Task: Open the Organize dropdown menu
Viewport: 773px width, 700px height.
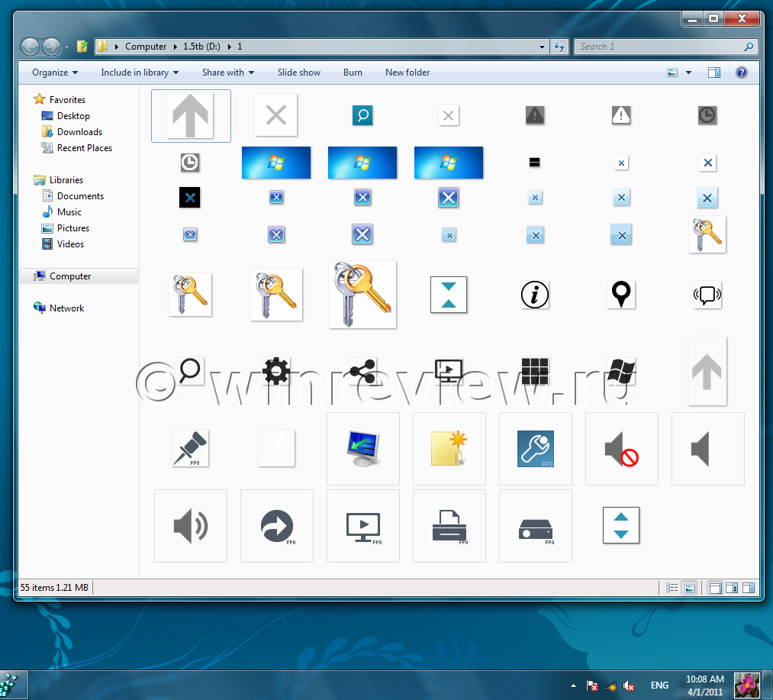Action: point(55,73)
